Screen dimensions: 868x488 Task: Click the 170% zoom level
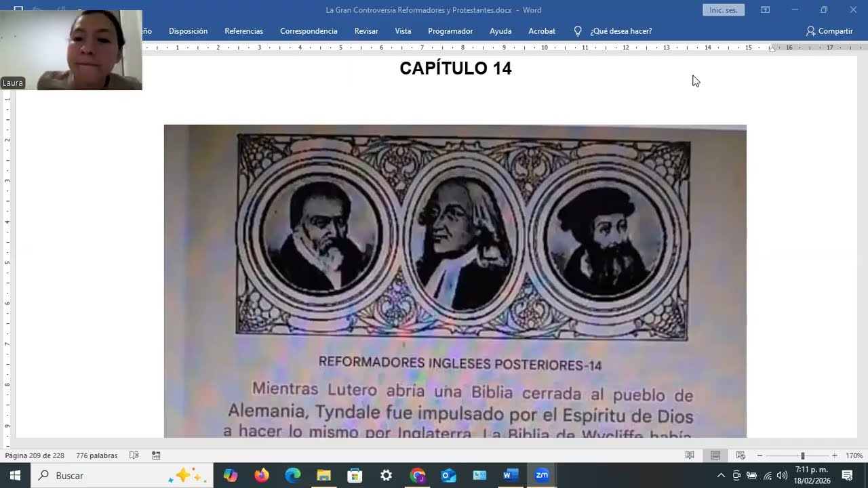pyautogui.click(x=854, y=455)
